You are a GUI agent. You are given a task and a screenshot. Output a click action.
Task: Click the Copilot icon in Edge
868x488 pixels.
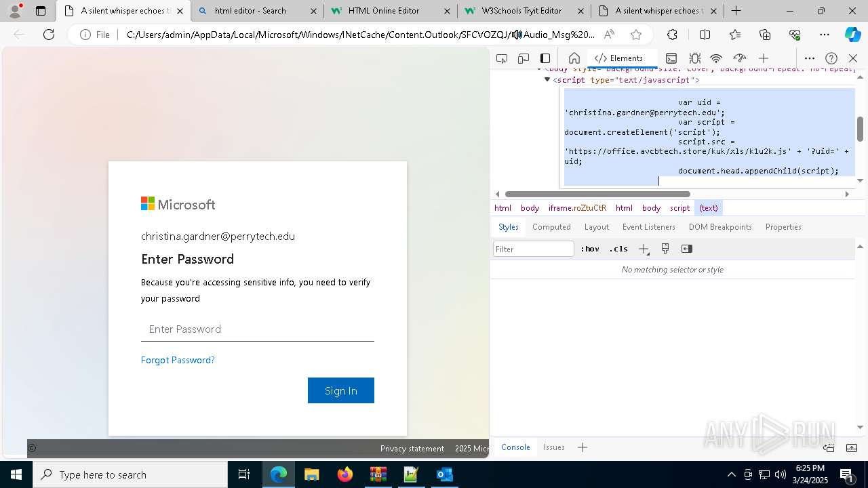[852, 35]
